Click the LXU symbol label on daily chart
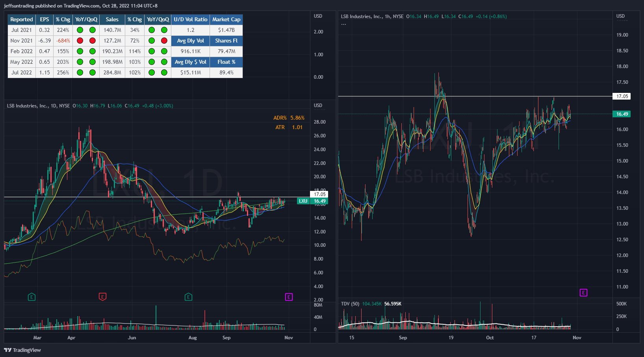This screenshot has height=357, width=644. (x=303, y=201)
